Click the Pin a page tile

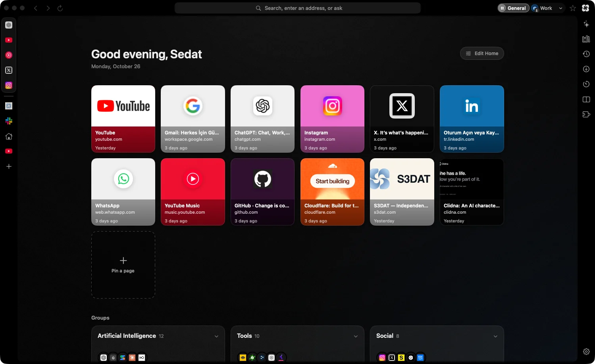[123, 265]
